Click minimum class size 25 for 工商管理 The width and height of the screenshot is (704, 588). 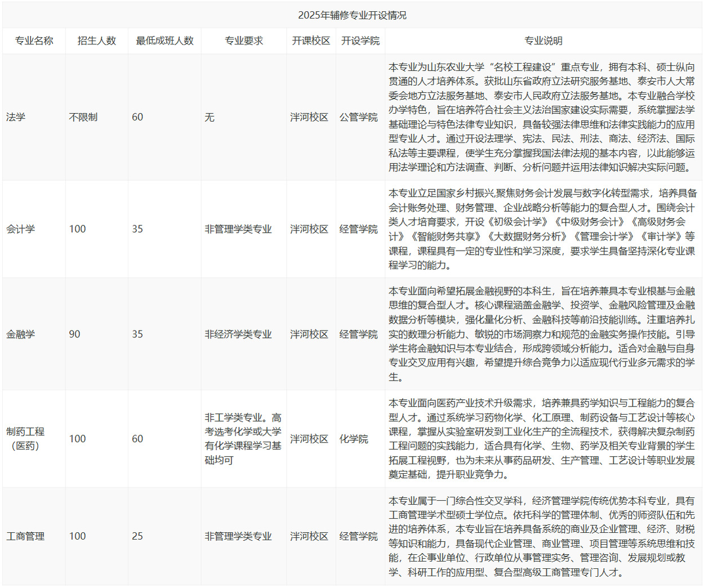point(137,536)
